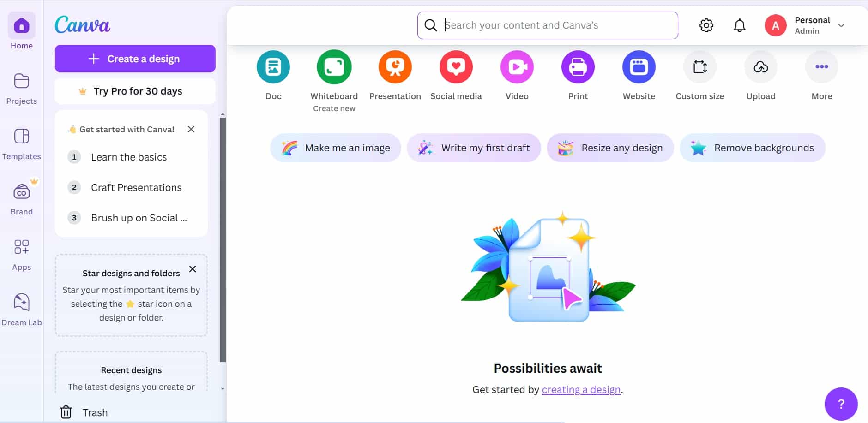Dismiss the Get started with Canva panel
868x423 pixels.
(191, 129)
